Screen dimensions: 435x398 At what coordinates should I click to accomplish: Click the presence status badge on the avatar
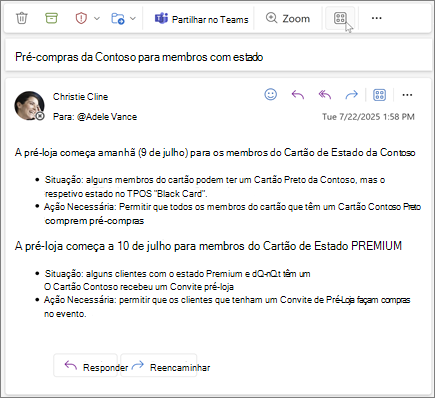[40, 116]
